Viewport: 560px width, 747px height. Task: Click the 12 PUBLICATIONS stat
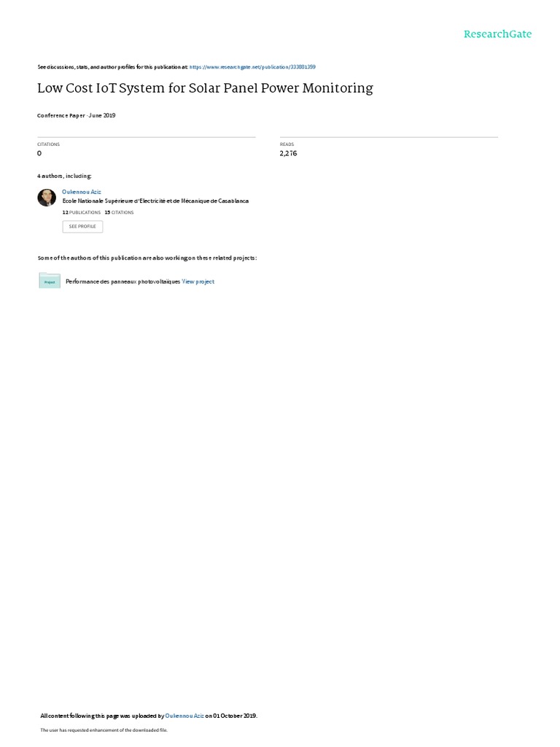click(82, 212)
